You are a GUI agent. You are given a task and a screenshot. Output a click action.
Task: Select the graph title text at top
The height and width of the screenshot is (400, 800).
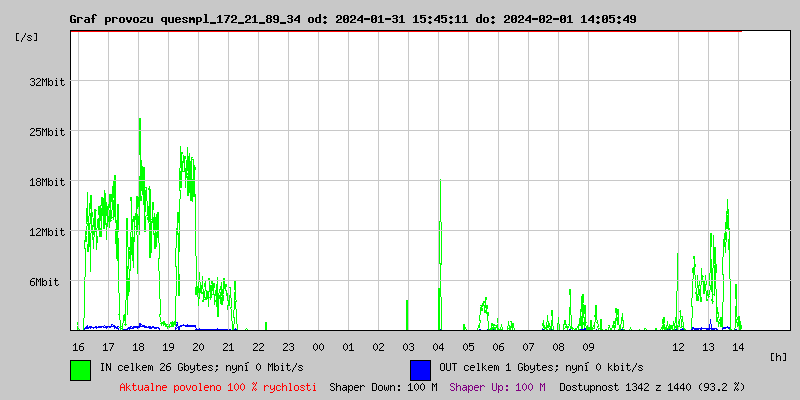352,19
